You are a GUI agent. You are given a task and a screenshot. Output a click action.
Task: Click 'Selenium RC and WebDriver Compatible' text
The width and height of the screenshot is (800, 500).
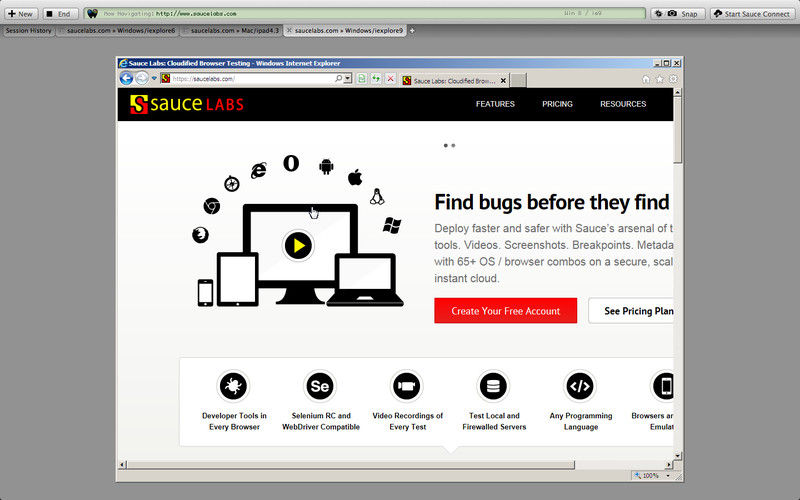pos(321,421)
